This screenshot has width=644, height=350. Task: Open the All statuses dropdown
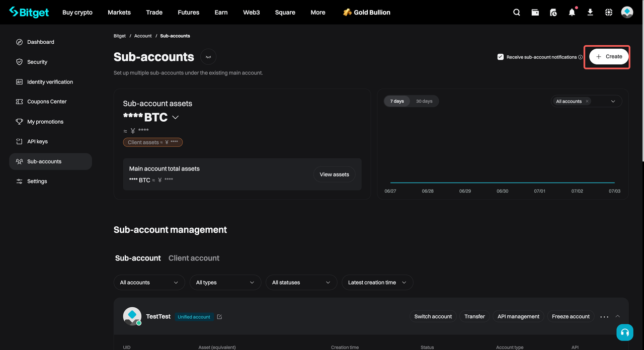pyautogui.click(x=301, y=283)
